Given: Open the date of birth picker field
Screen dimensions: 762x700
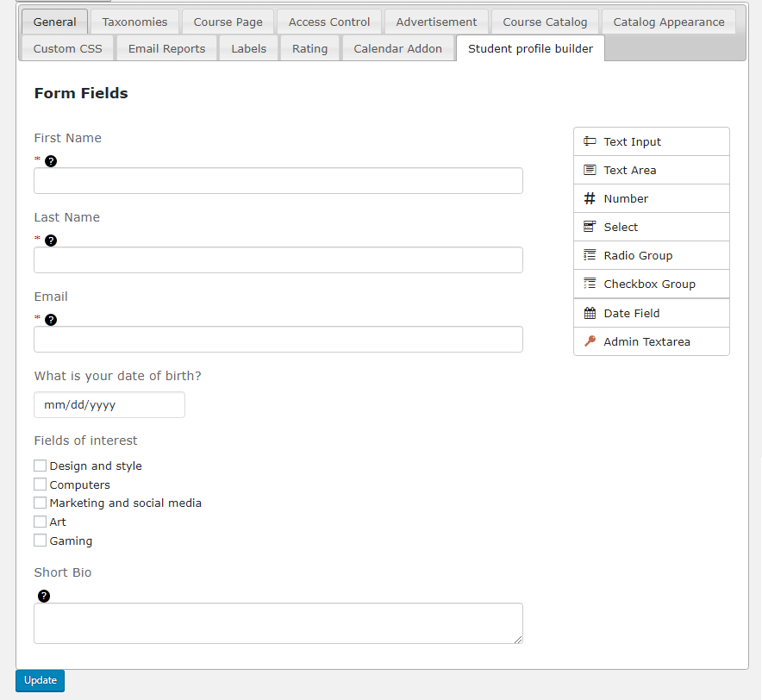Looking at the screenshot, I should coord(109,405).
